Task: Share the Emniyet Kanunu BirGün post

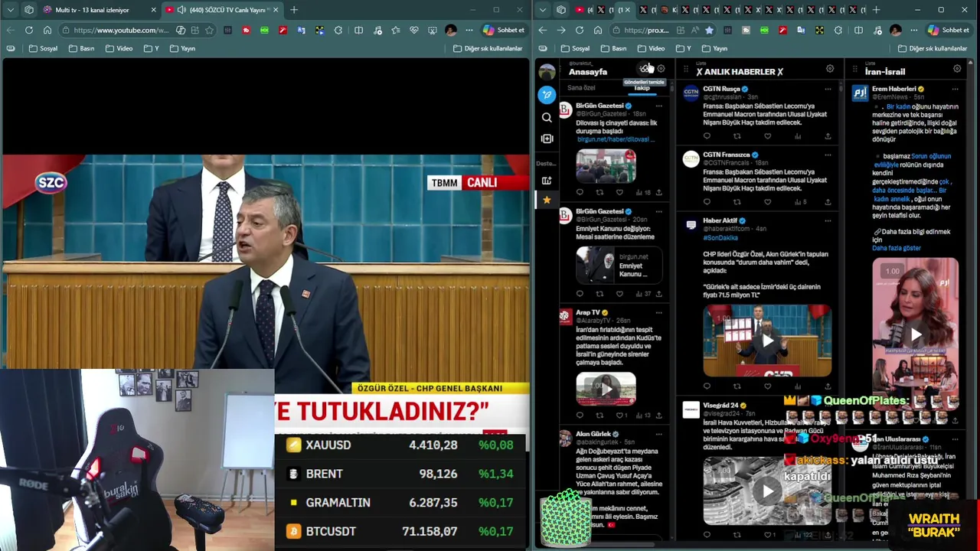Action: tap(659, 294)
